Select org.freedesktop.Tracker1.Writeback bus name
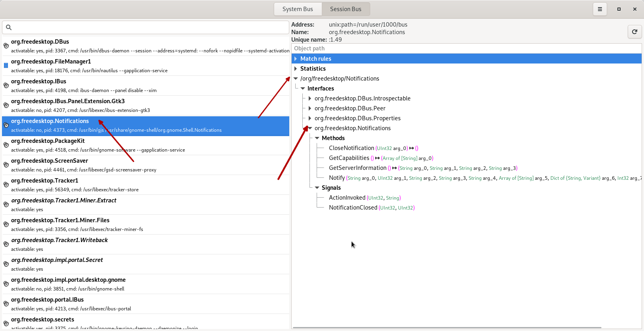 [146, 244]
